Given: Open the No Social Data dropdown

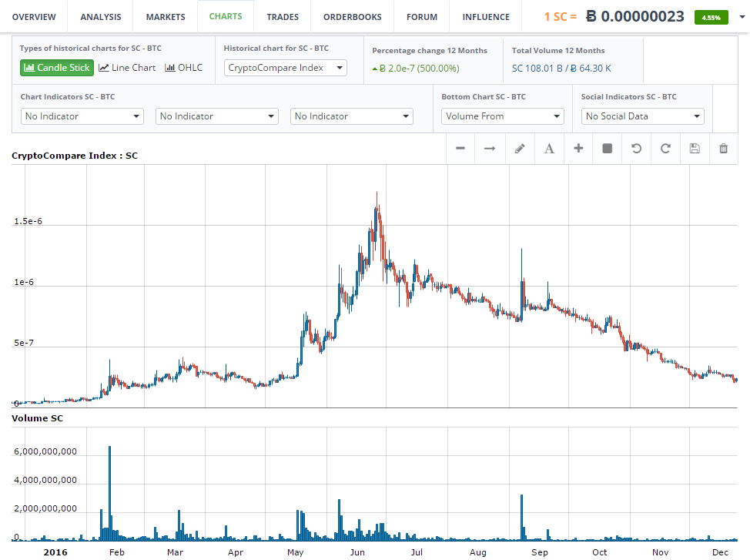Looking at the screenshot, I should point(643,116).
